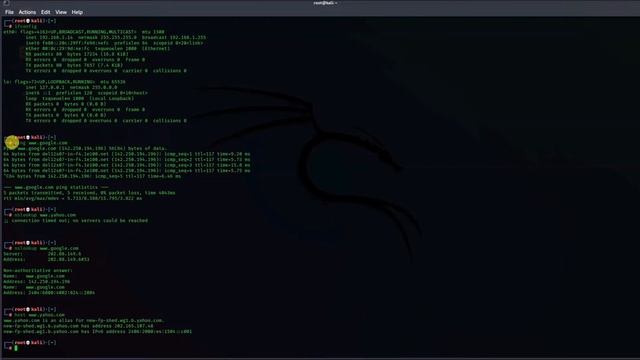Click the www.yahoo.com is an alias line

84,320
